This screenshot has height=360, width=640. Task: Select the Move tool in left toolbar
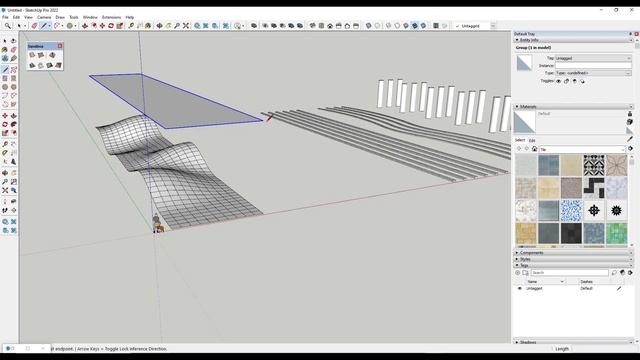click(x=5, y=116)
